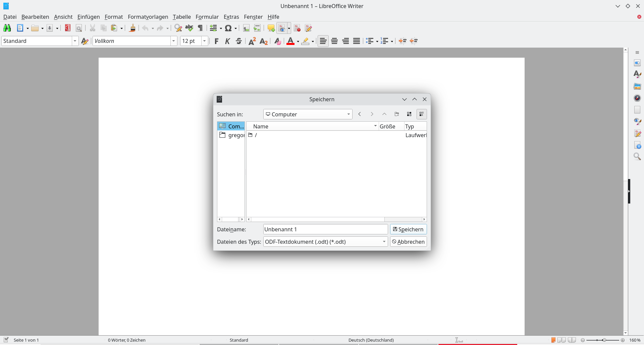Click the Speichern button
This screenshot has height=345, width=644.
409,229
